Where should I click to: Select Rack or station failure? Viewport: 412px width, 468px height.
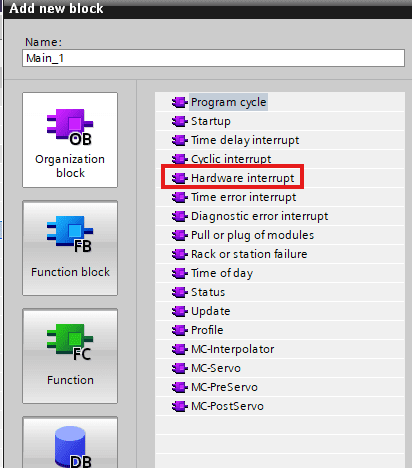pyautogui.click(x=249, y=254)
